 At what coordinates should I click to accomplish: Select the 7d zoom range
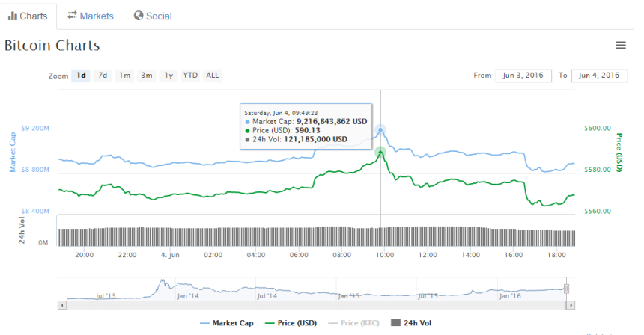tap(103, 76)
